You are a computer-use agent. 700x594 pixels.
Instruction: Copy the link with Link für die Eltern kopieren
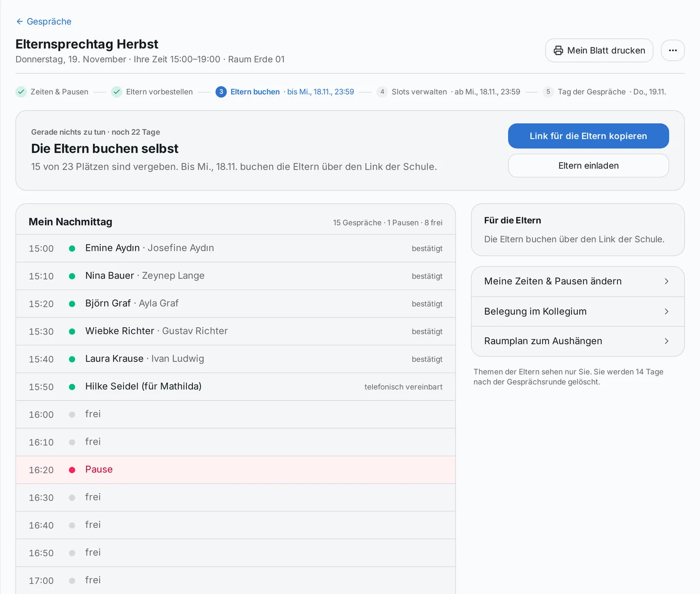tap(588, 136)
